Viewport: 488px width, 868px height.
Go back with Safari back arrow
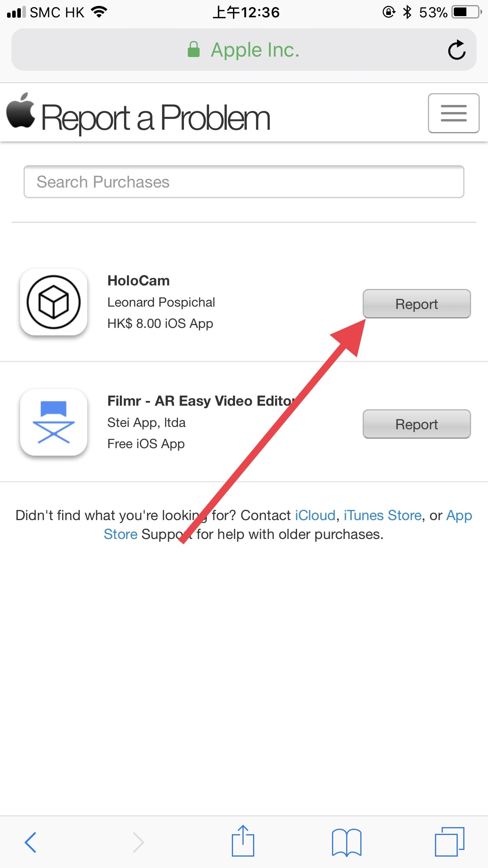pyautogui.click(x=30, y=842)
